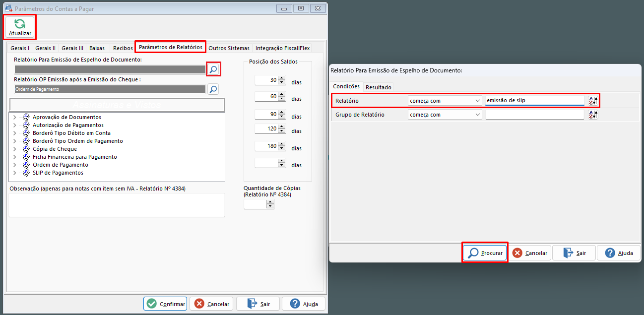Switch to the Outros Sistemas tab
The image size is (644, 315).
tap(229, 48)
